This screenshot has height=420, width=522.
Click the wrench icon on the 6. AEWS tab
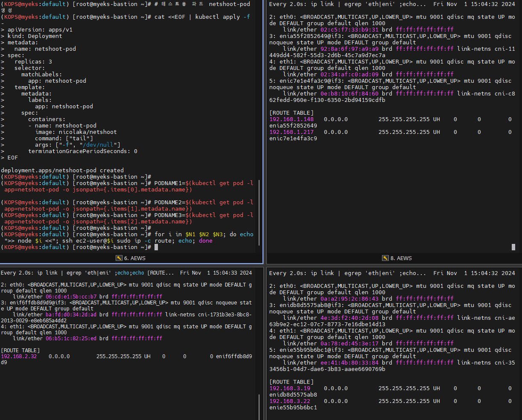pyautogui.click(x=119, y=258)
